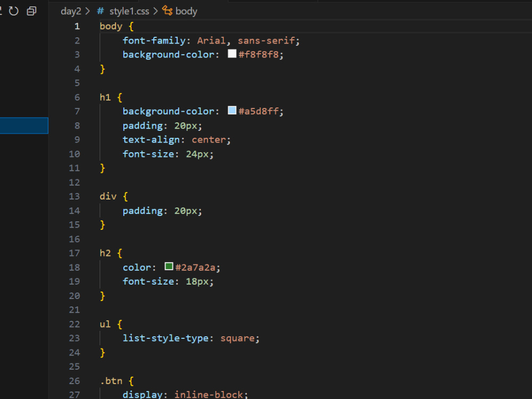Click 'padding' property on line 14
The height and width of the screenshot is (399, 532).
coord(143,211)
